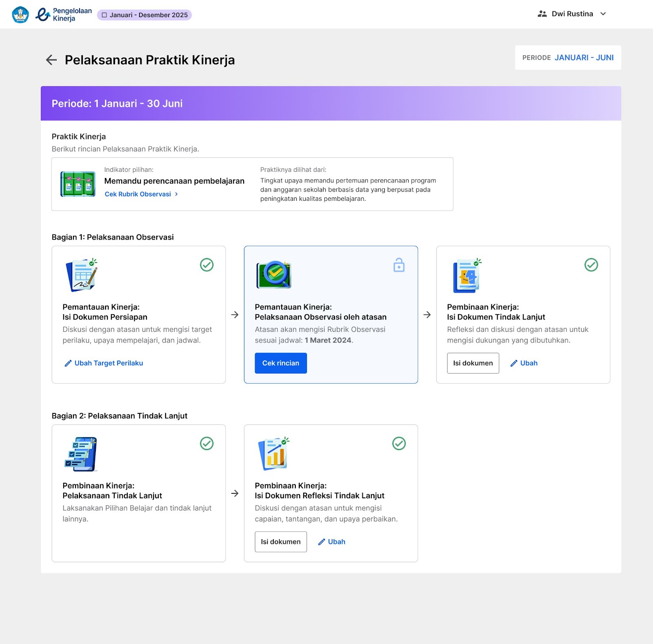
Task: Click the Bagian 2: Pelaksanaan Tindak Lanjut heading
Action: click(x=120, y=416)
